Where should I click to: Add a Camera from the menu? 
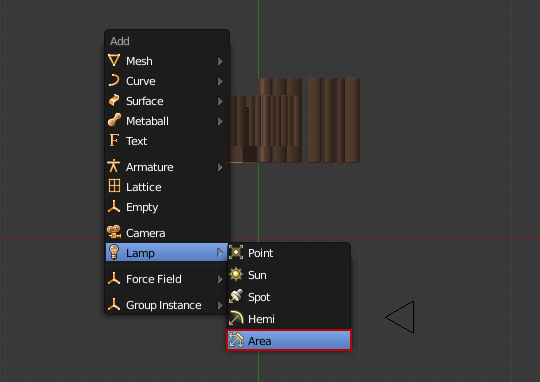pos(167,233)
